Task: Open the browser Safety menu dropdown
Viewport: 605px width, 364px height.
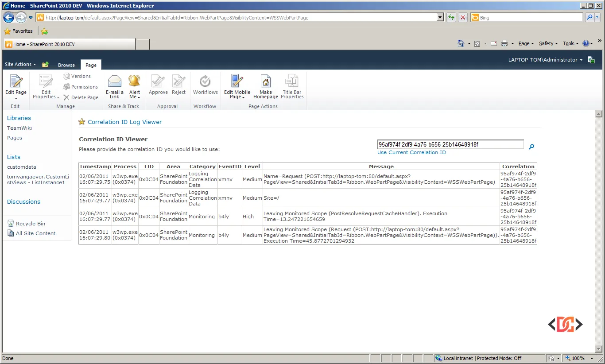Action: [548, 43]
